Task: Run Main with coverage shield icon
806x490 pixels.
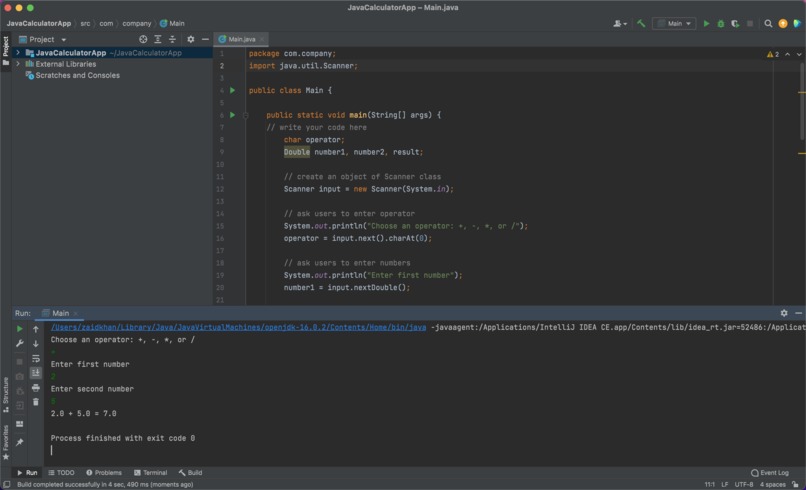Action: (x=735, y=23)
